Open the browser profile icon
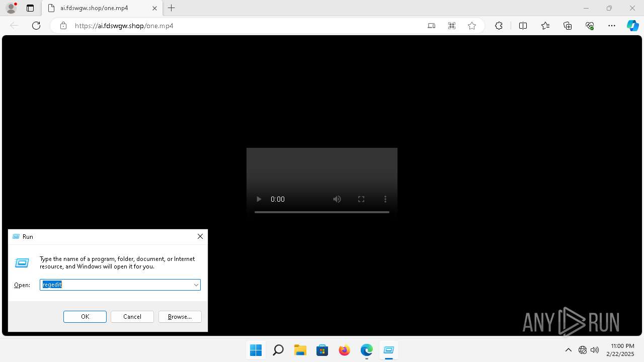 point(11,8)
